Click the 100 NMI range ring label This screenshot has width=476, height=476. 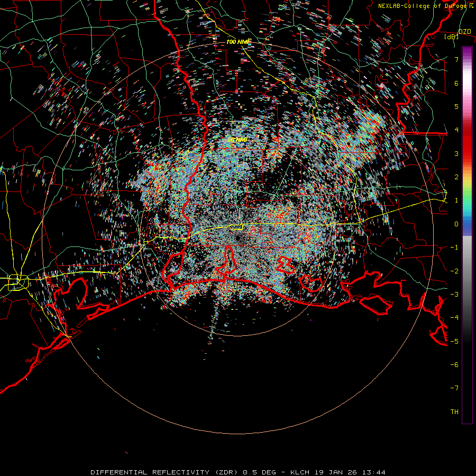[x=237, y=42]
